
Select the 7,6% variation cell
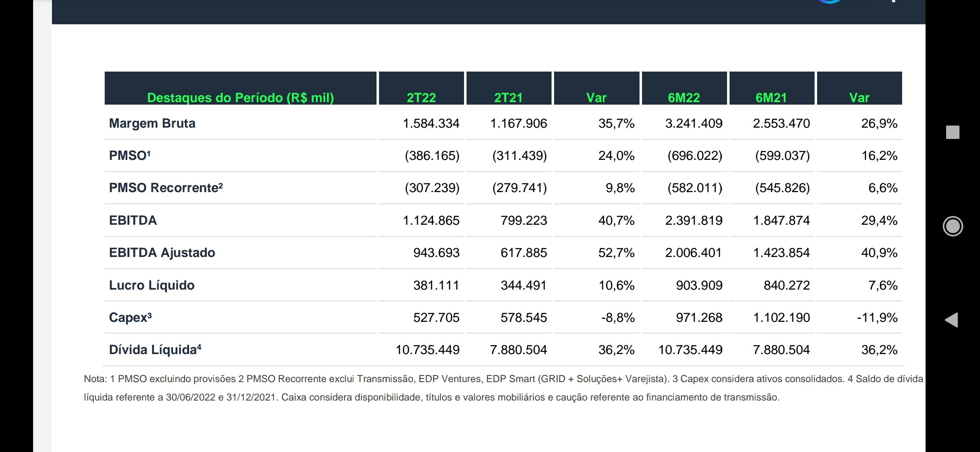click(x=883, y=285)
